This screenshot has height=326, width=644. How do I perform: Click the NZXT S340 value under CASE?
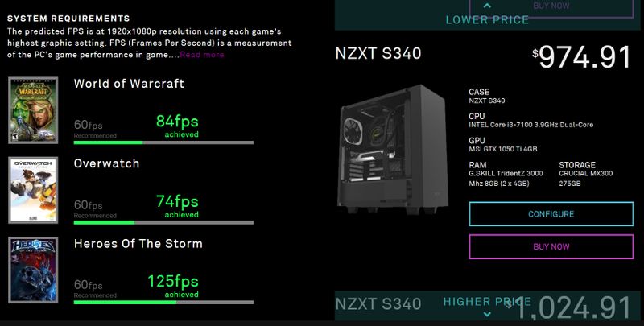487,101
